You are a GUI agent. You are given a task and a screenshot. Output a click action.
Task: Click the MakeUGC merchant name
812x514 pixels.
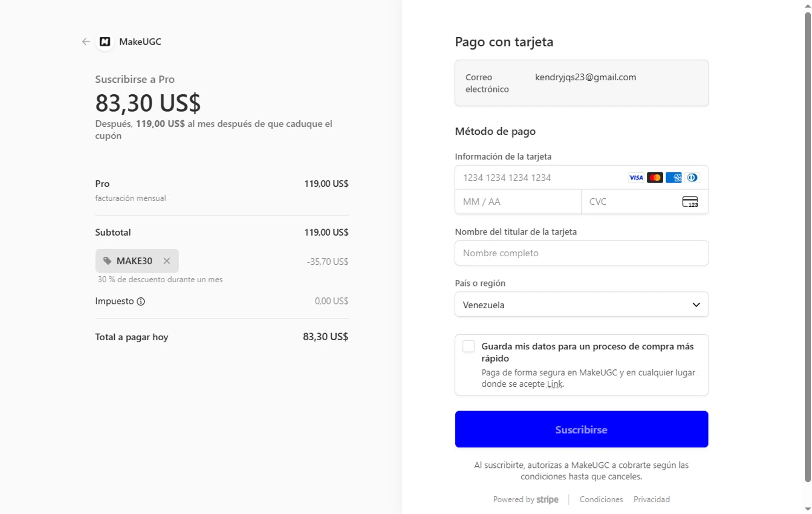click(140, 42)
